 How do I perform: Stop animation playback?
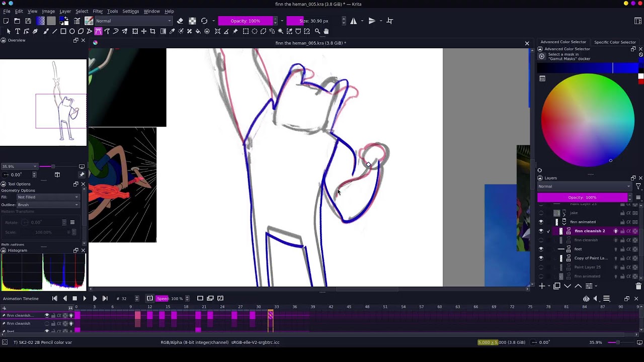(74, 299)
